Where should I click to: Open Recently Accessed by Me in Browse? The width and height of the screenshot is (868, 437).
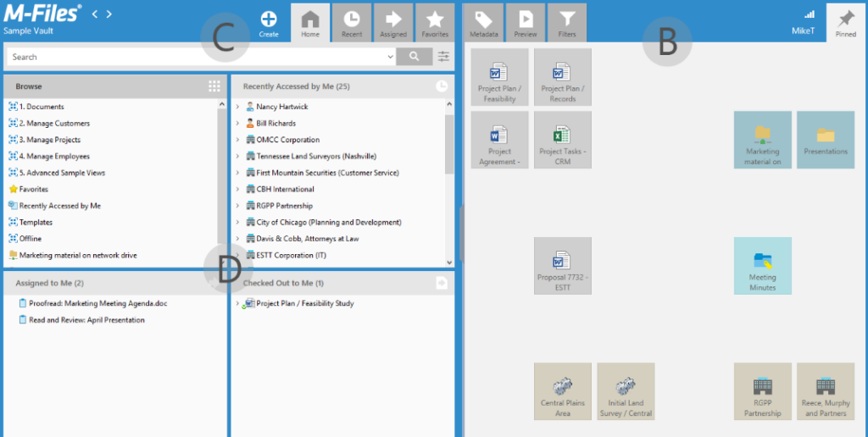coord(55,206)
